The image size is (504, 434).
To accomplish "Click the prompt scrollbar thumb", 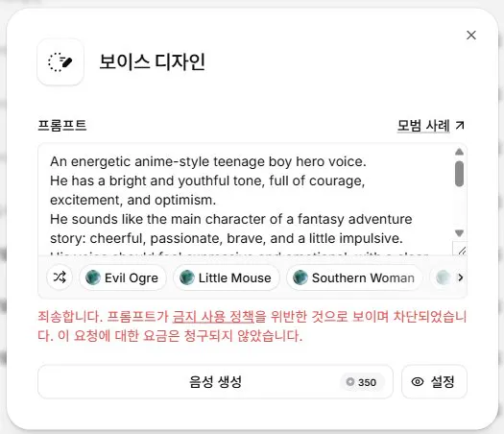I will coord(459,174).
